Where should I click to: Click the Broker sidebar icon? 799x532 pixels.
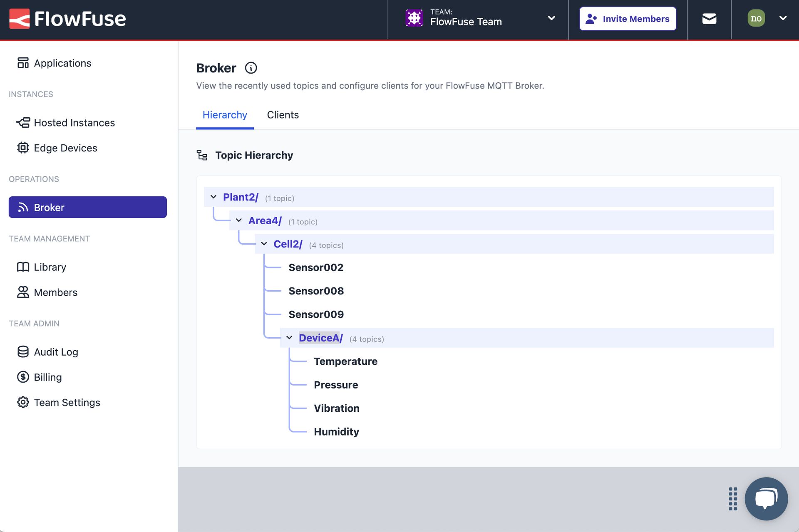22,207
